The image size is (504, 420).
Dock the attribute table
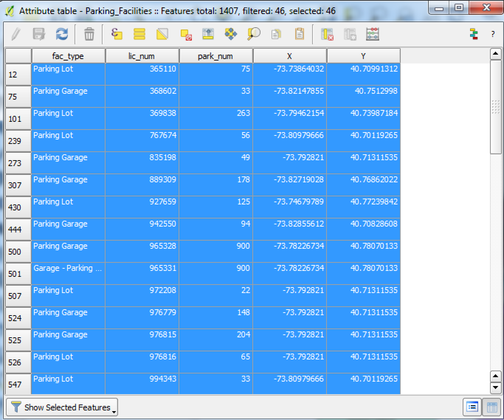[x=474, y=34]
